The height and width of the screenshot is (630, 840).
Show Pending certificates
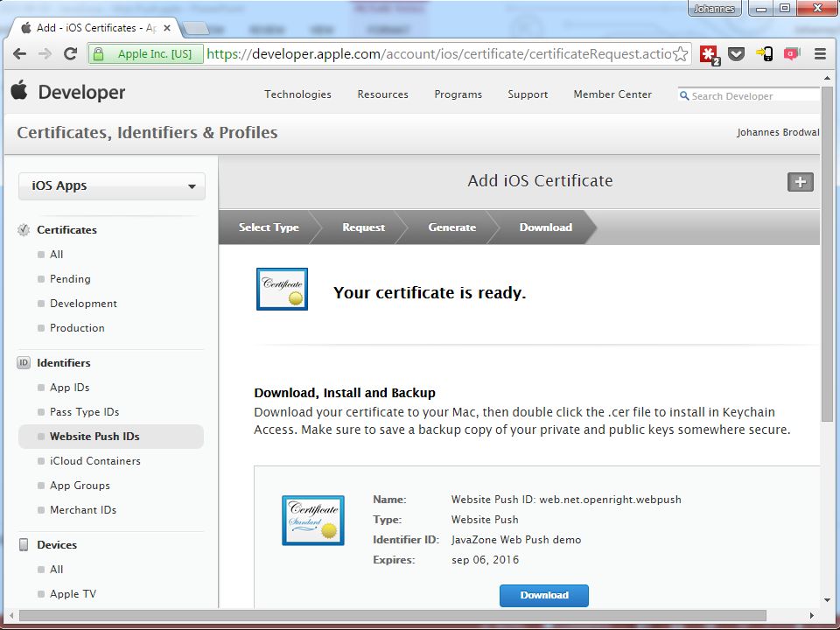pos(70,279)
